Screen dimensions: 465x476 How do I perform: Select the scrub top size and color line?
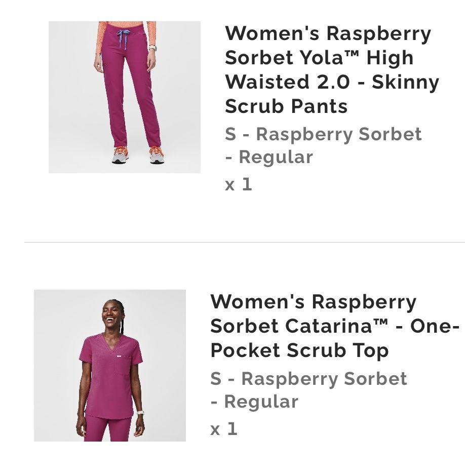tap(308, 390)
